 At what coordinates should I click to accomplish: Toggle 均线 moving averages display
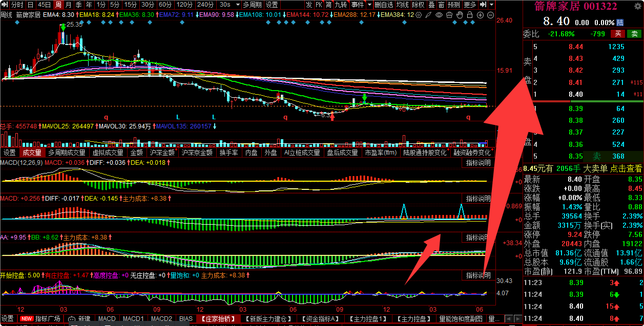[403, 5]
